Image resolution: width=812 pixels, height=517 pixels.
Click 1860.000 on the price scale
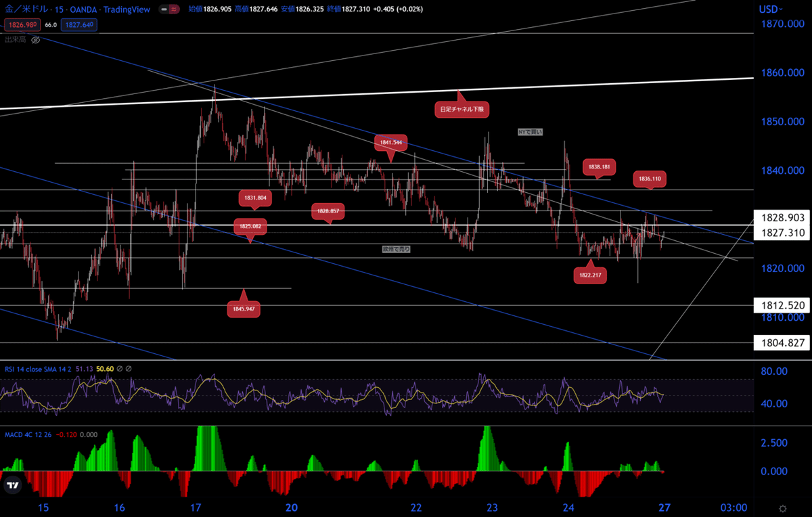coord(782,72)
